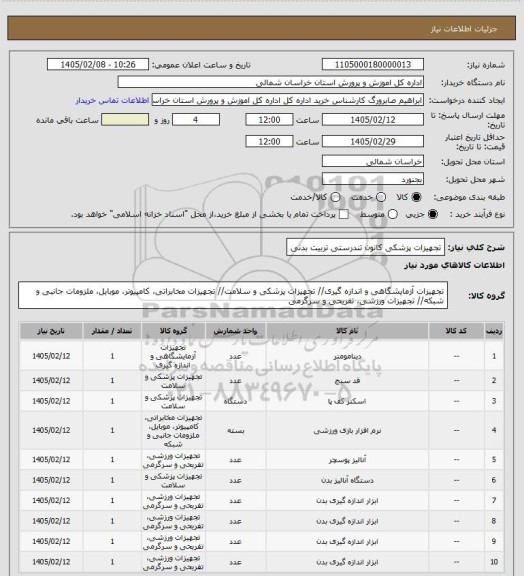The height and width of the screenshot is (576, 524).
Task: Select ابزار اندازه گیری بدن in row 7
Action: [347, 501]
